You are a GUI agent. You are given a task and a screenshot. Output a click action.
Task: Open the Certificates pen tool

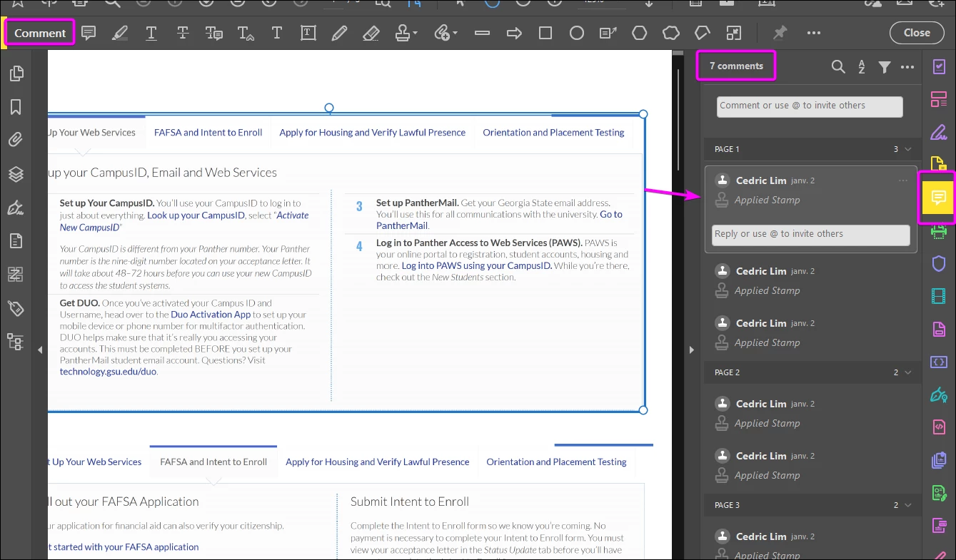[x=939, y=394]
